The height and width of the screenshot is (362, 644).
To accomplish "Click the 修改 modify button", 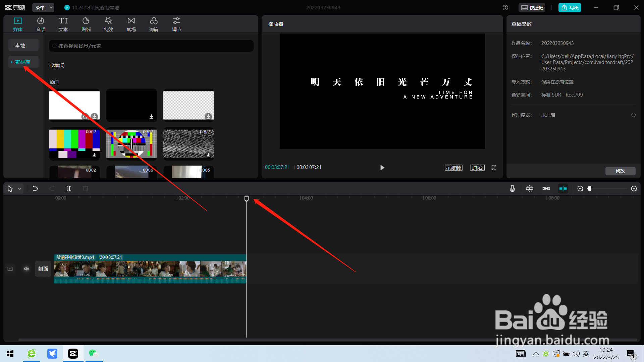I will (620, 171).
